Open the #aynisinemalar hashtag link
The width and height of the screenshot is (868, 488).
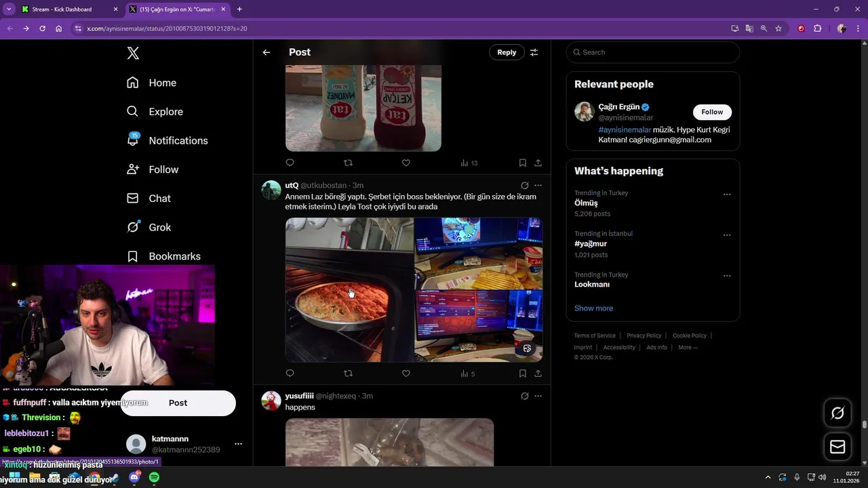tap(625, 129)
